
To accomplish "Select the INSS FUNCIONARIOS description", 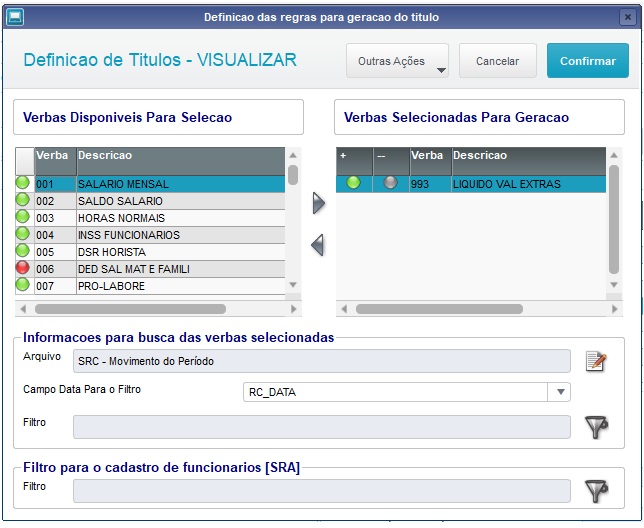I will coord(129,235).
